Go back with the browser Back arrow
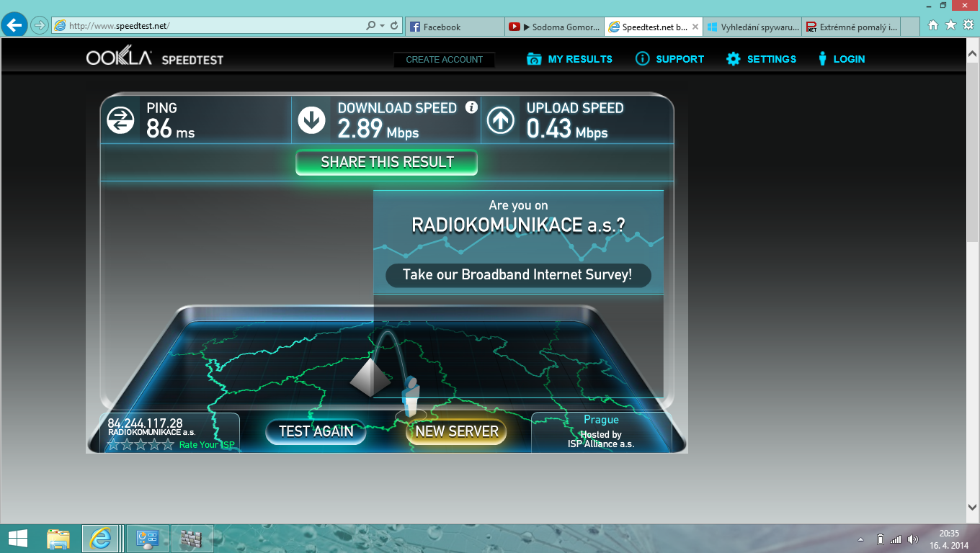The image size is (980, 553). (x=15, y=26)
